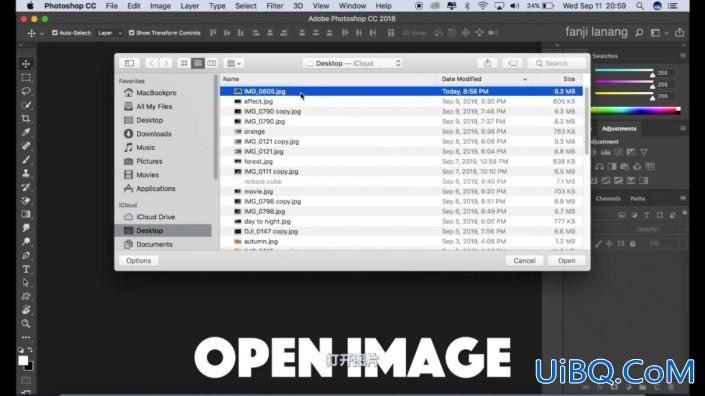Screen dimensions: 705x396
Task: Select the Zoom tool
Action: click(x=26, y=324)
